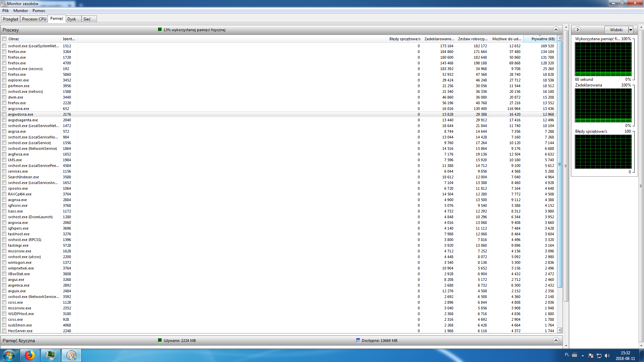The image size is (644, 362).
Task: Select the wmpnetwk.exe row
Action: pyautogui.click(x=279, y=268)
